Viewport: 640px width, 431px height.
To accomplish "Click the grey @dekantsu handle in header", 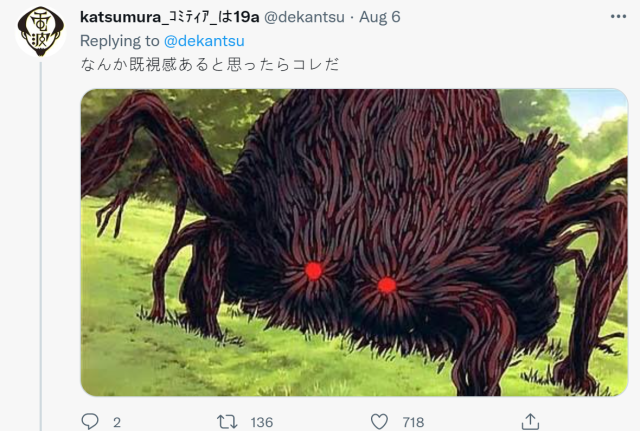I will (x=304, y=17).
